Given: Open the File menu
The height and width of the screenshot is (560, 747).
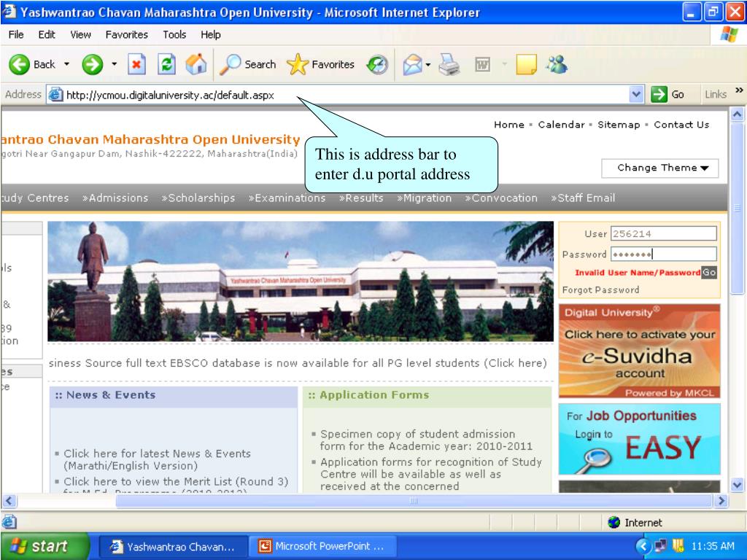Looking at the screenshot, I should [x=16, y=35].
